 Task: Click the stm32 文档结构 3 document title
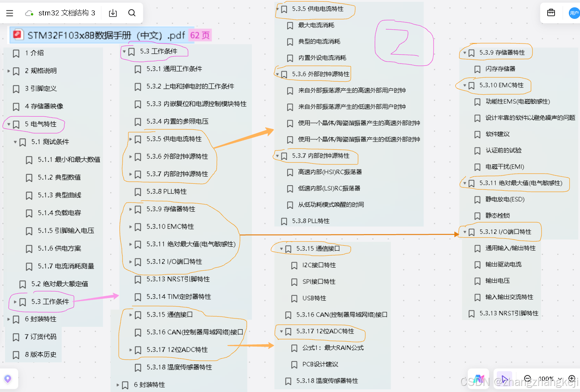[67, 13]
